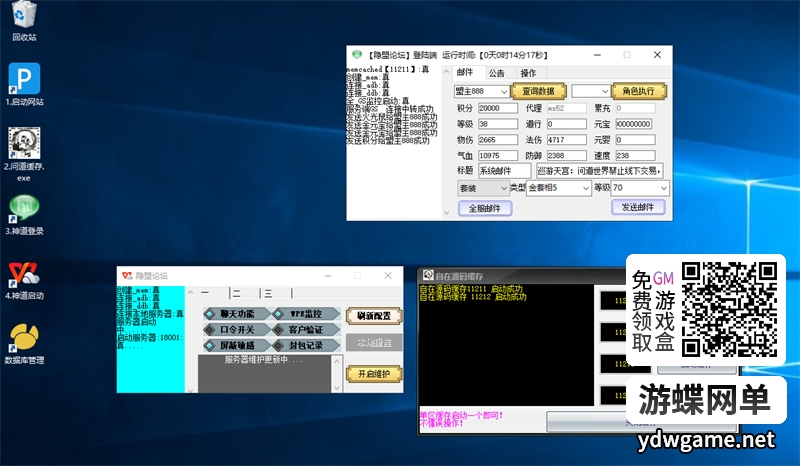Click the 全服邮件 button
800x466 pixels.
coord(485,208)
